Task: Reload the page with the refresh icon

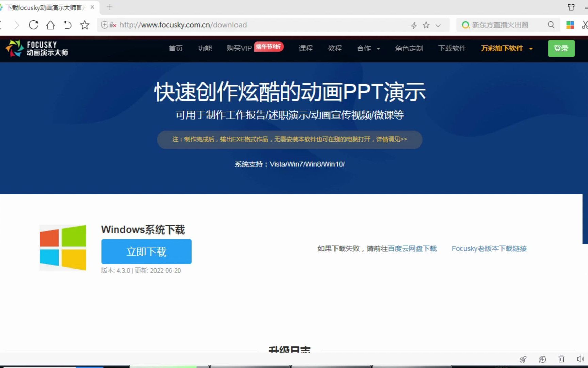Action: (x=33, y=25)
